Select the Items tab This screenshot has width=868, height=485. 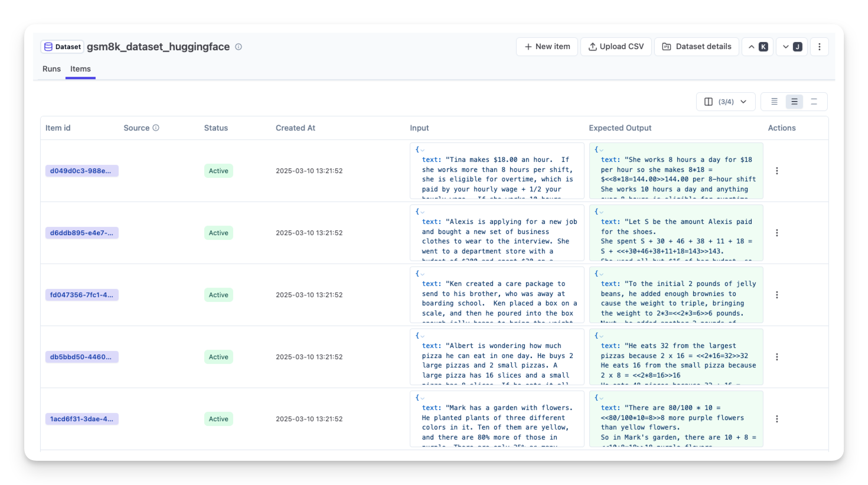(x=80, y=69)
